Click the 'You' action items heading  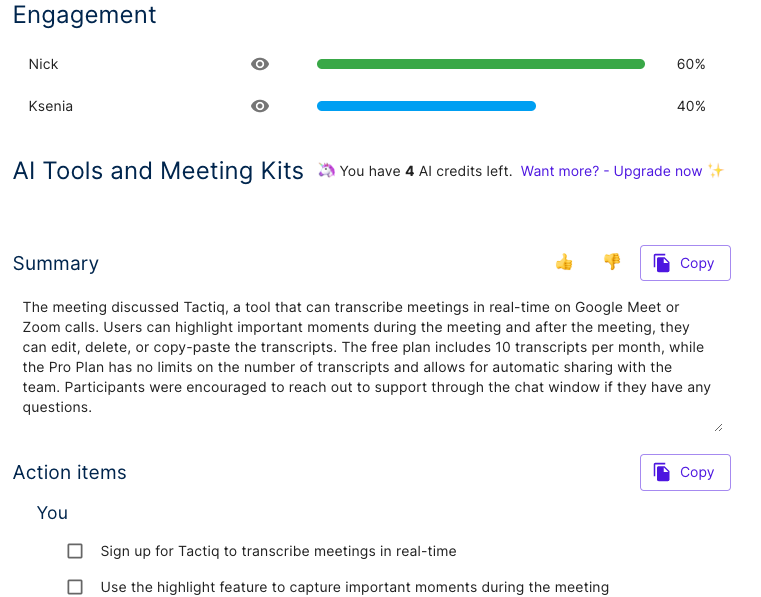click(52, 513)
